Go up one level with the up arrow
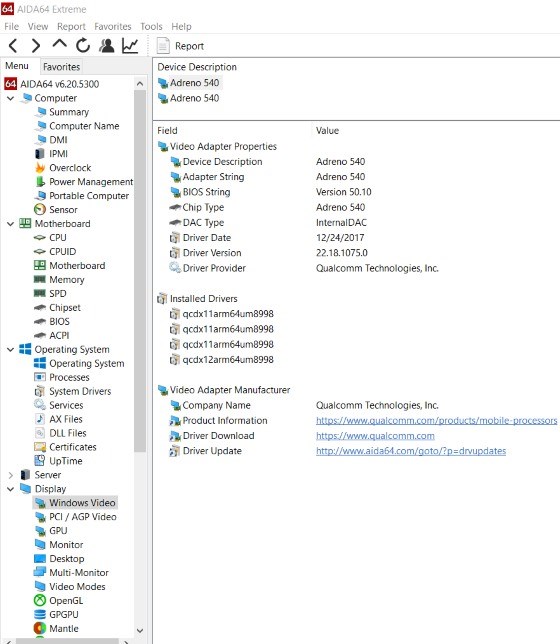 click(60, 44)
